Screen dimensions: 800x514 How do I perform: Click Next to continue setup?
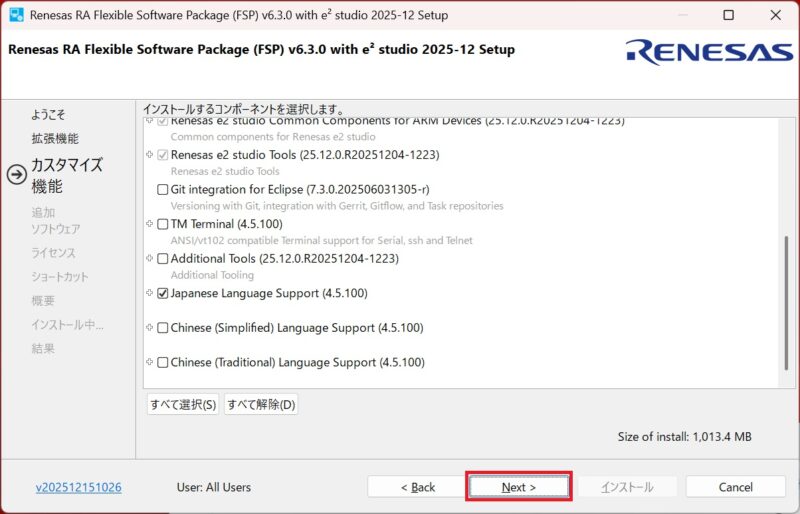coord(519,487)
